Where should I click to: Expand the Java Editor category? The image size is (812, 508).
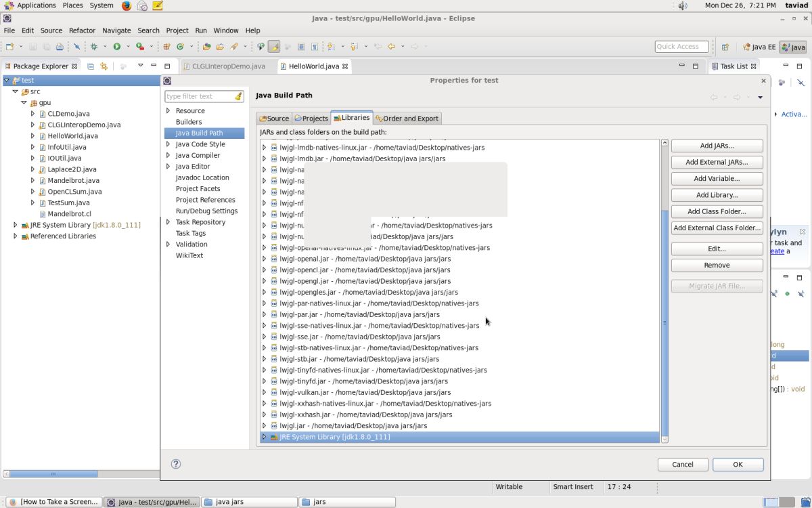pos(168,166)
